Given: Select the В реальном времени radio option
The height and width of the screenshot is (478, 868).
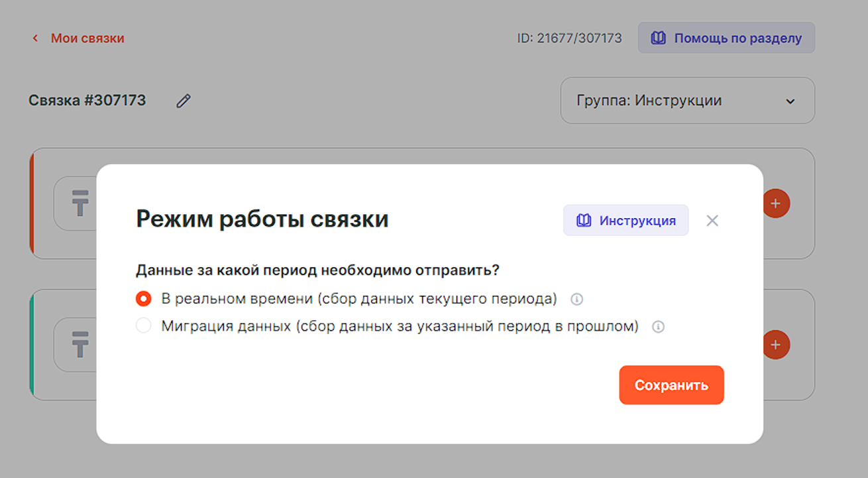Looking at the screenshot, I should pyautogui.click(x=144, y=299).
